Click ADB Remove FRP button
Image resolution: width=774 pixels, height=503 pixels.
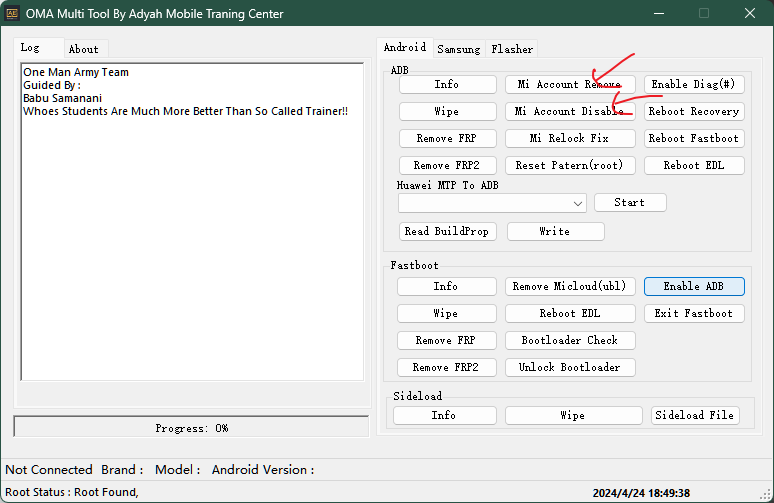[x=448, y=139]
